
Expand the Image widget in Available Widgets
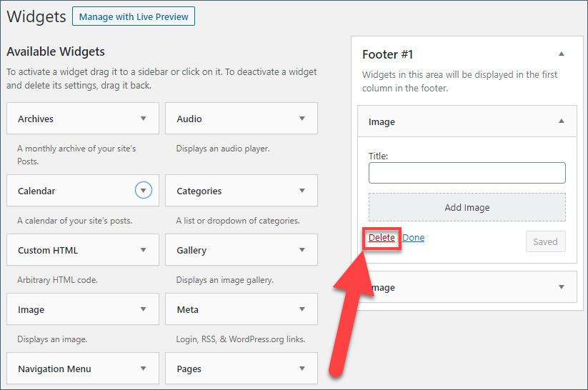pyautogui.click(x=144, y=309)
